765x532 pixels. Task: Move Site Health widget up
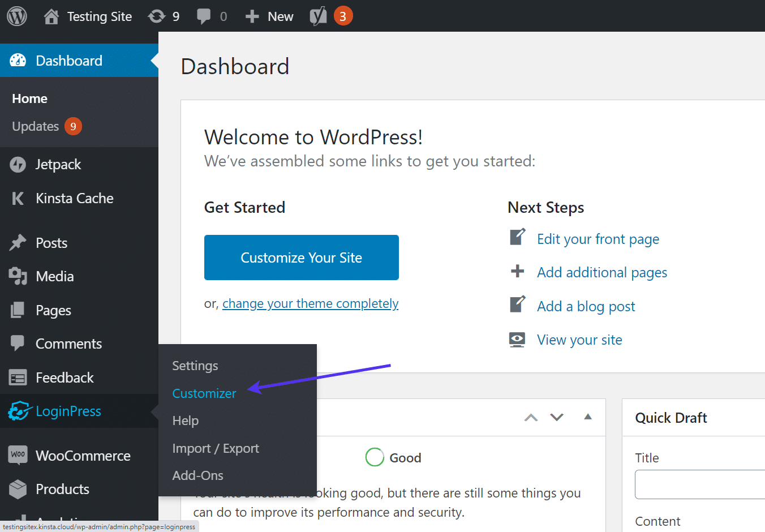coord(531,418)
